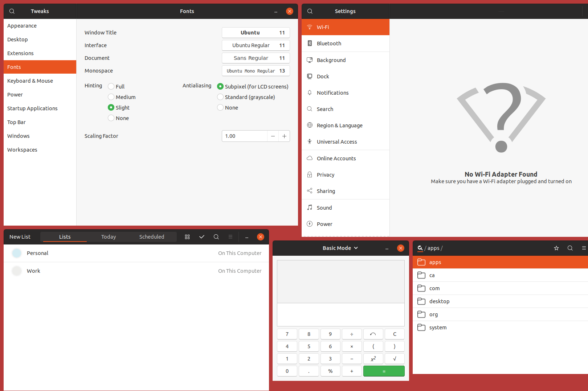
Task: Click the Online Accounts cloud icon
Action: tap(310, 158)
